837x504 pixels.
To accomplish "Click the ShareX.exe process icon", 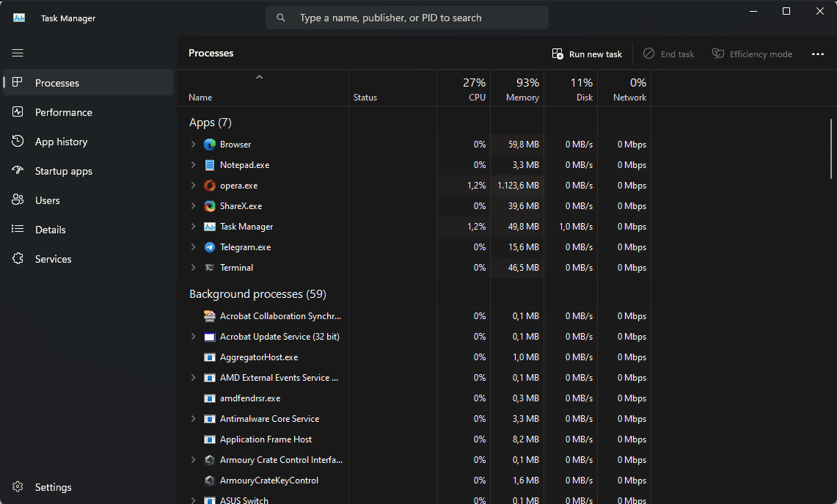I will pyautogui.click(x=210, y=206).
